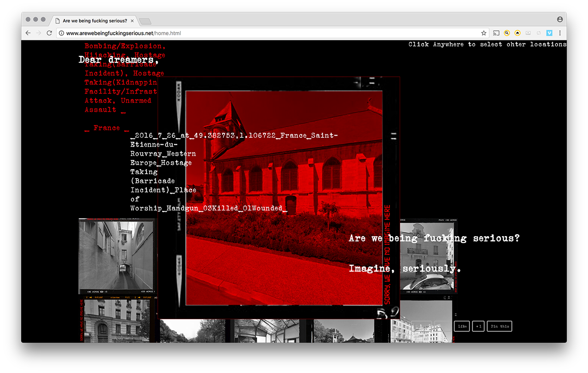The image size is (588, 373).
Task: Click the '_ France _' red label
Action: pyautogui.click(x=107, y=128)
